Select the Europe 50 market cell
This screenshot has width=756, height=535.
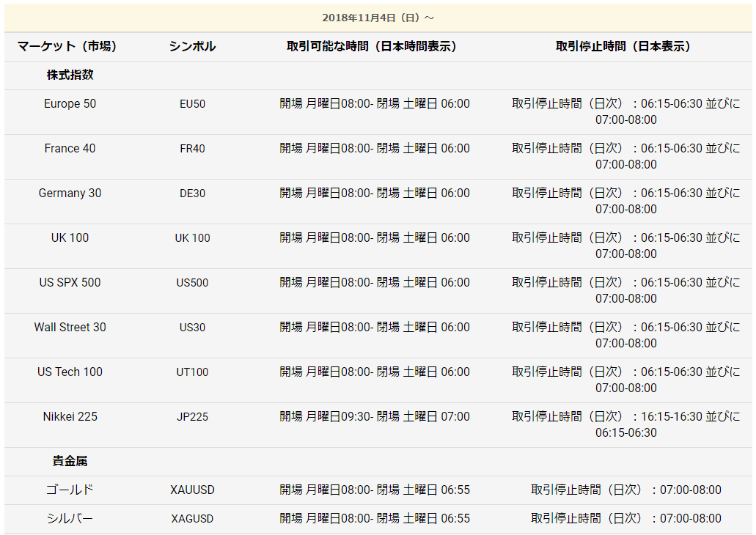point(70,103)
